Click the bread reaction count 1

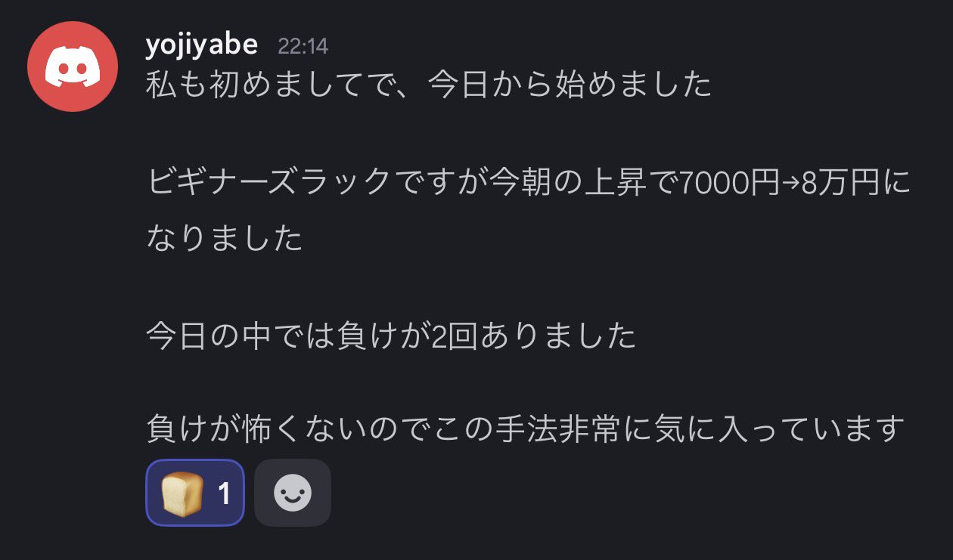coord(224,494)
